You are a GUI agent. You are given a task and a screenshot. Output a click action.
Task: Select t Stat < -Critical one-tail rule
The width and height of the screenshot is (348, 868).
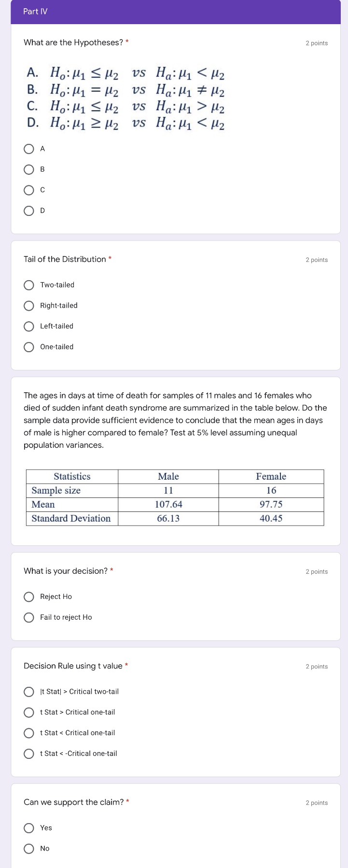tap(29, 754)
